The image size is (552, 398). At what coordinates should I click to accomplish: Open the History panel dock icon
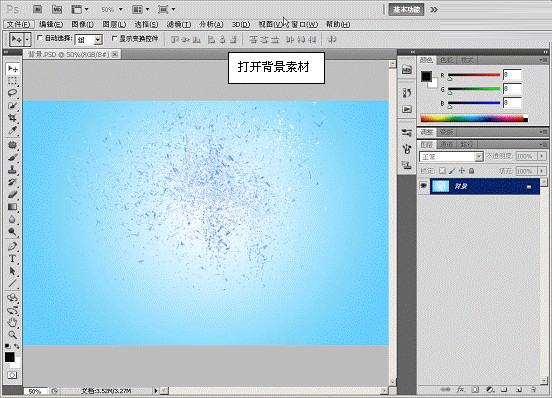(407, 93)
